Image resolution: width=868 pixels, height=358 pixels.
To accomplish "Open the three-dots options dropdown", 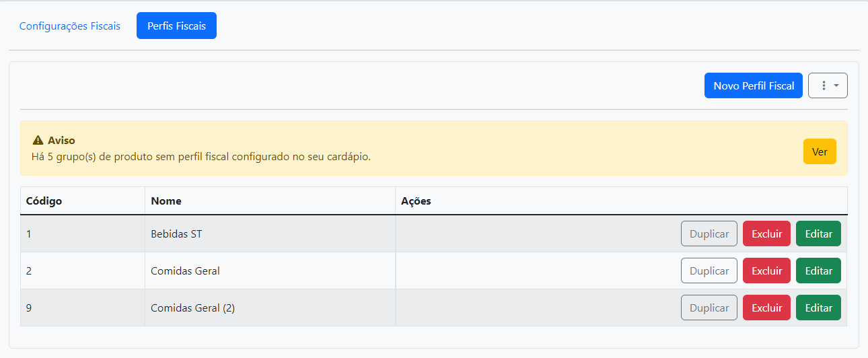I will [828, 85].
